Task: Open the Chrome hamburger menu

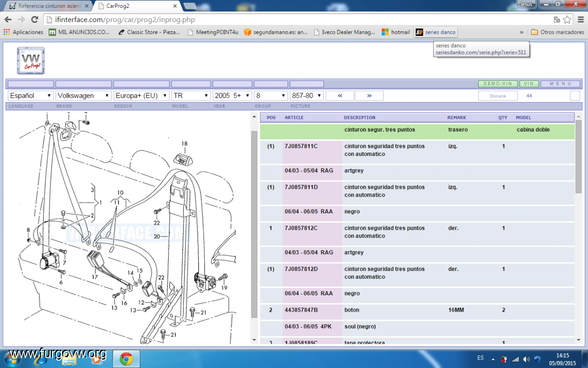Action: [x=580, y=20]
